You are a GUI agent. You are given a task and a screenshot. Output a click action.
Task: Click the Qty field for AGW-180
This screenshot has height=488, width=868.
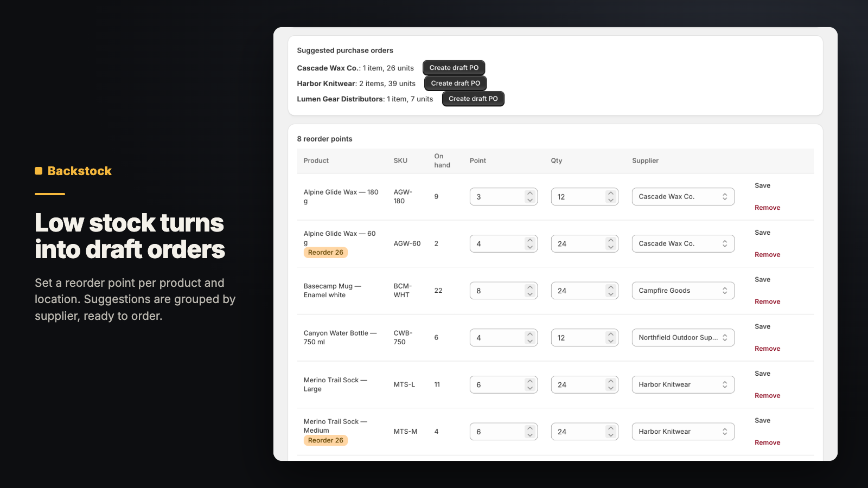585,197
